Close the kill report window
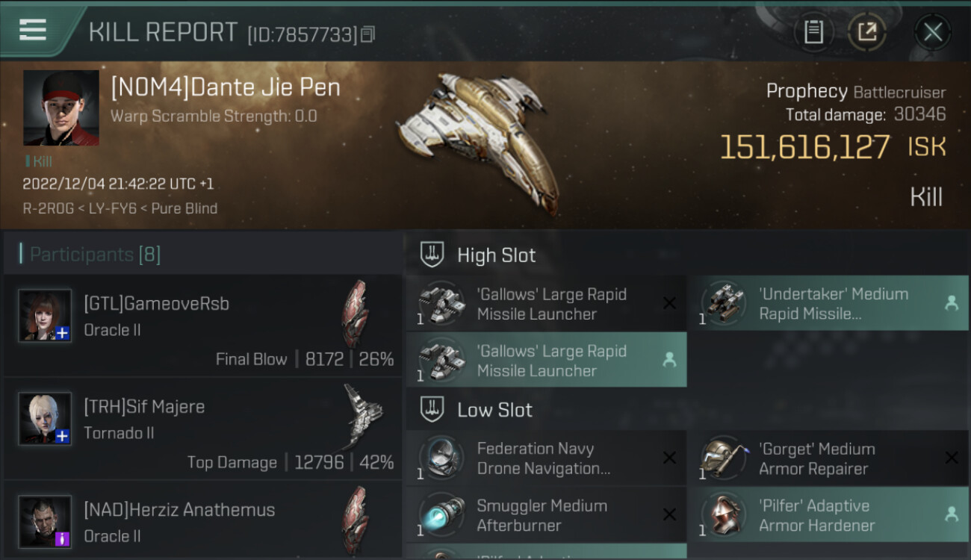Viewport: 971px width, 560px height. pyautogui.click(x=932, y=32)
